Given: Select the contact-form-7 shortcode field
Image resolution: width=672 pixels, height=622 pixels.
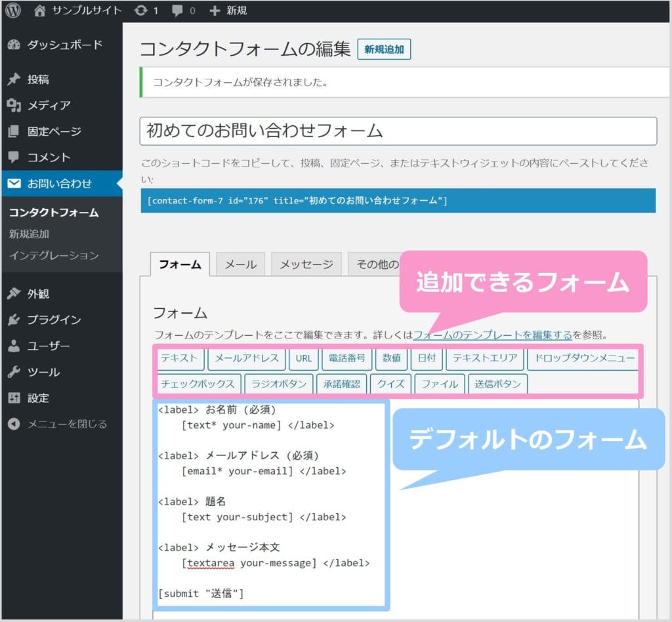Looking at the screenshot, I should [x=398, y=201].
